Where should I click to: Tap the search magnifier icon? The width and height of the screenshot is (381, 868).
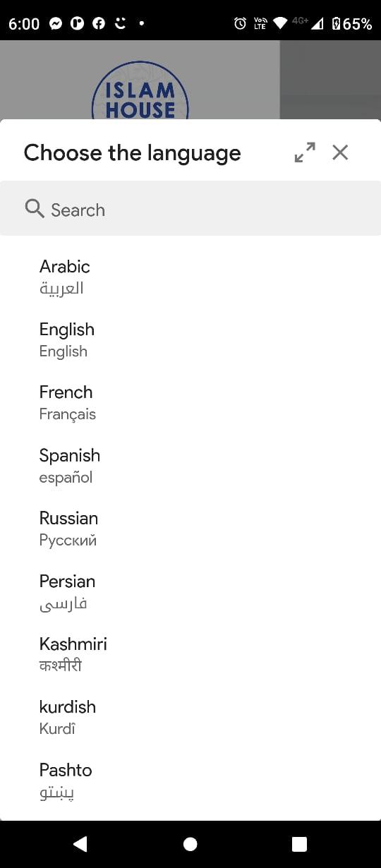pos(35,208)
